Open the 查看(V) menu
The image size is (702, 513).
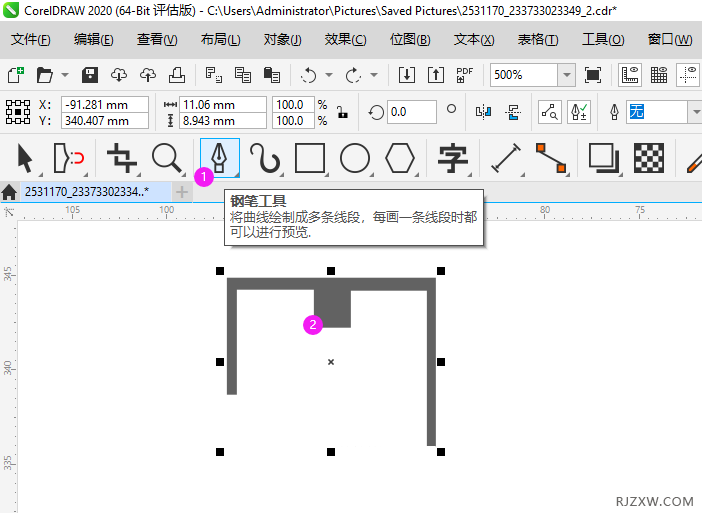(157, 40)
